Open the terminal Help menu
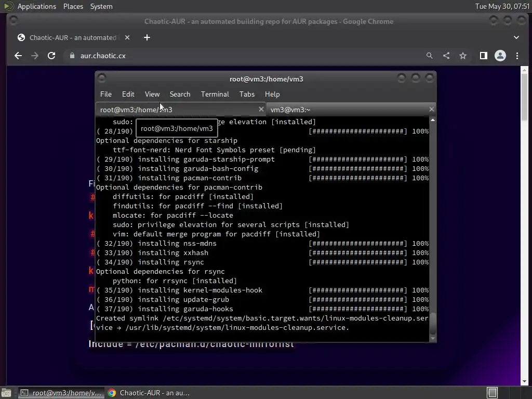Screen dimensions: 532x399 (x=272, y=95)
